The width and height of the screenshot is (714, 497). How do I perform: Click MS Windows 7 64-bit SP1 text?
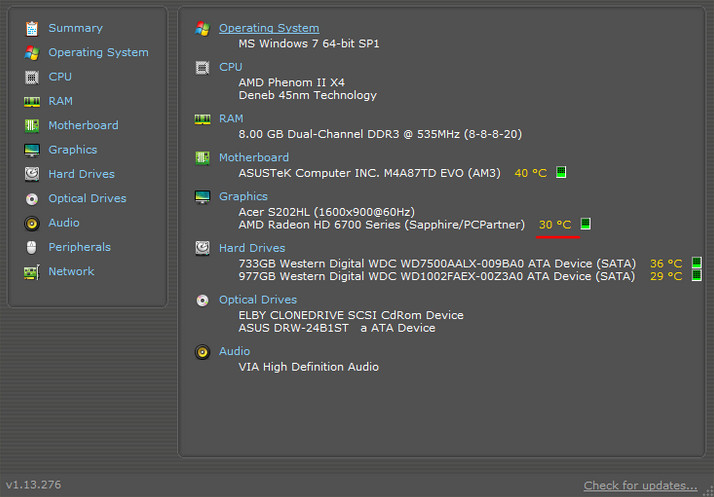point(309,44)
